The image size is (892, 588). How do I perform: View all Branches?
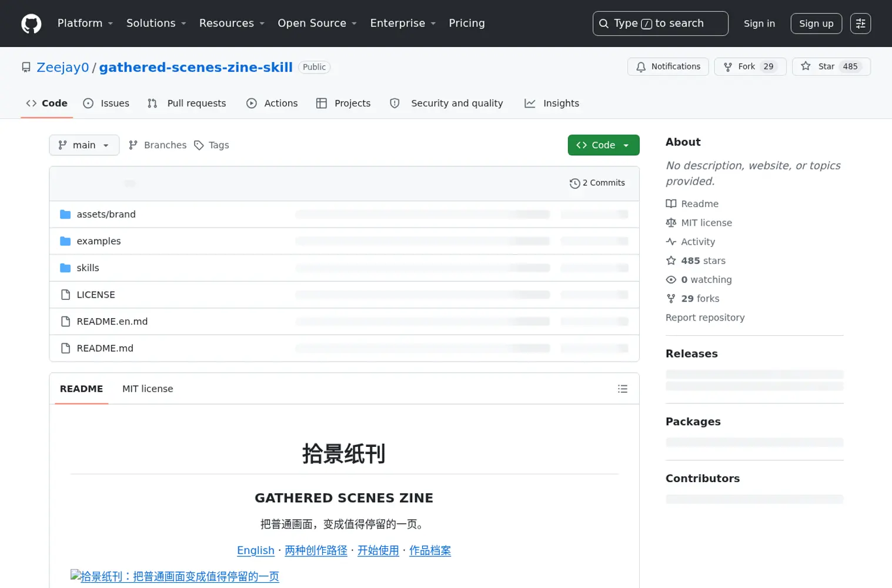point(158,145)
